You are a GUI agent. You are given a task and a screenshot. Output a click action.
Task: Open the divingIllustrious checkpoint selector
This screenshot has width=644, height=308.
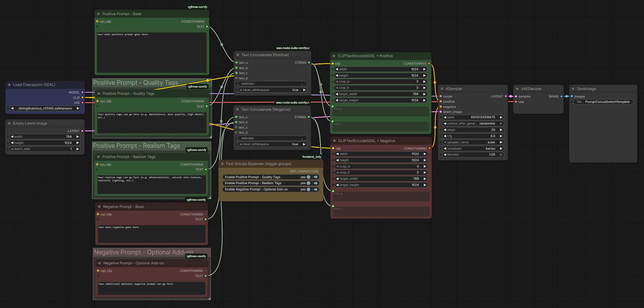(x=45, y=108)
